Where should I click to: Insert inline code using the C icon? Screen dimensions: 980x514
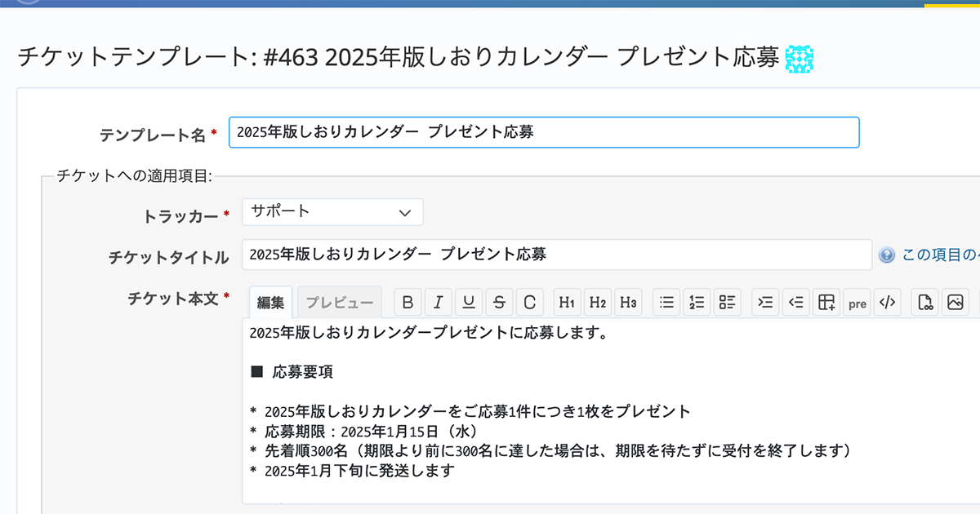point(530,302)
